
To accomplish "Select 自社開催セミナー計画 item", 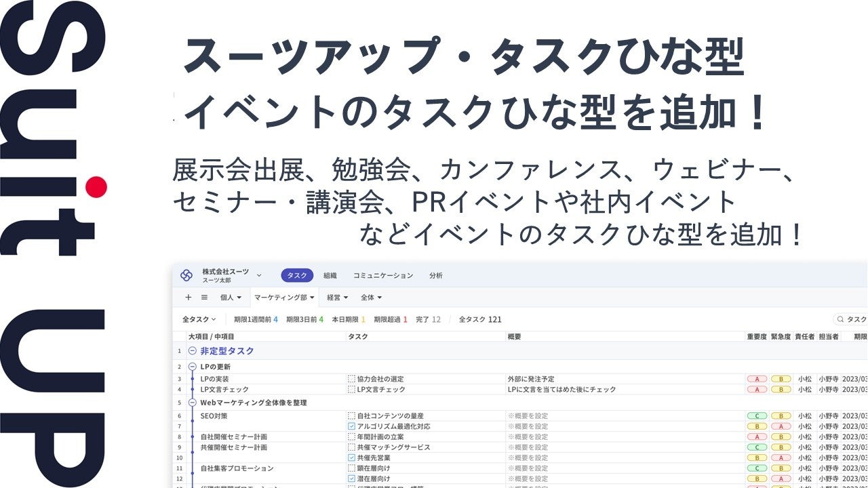I will point(233,437).
